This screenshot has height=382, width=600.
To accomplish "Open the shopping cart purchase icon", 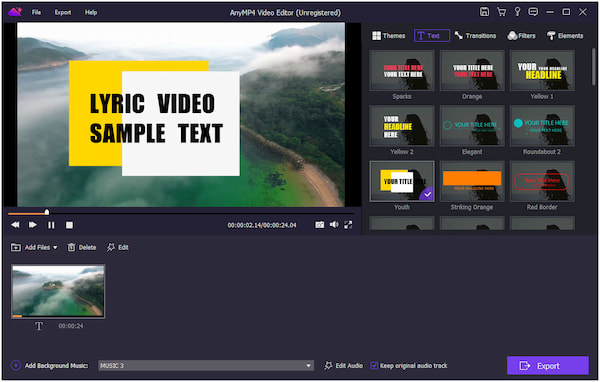I will 501,12.
